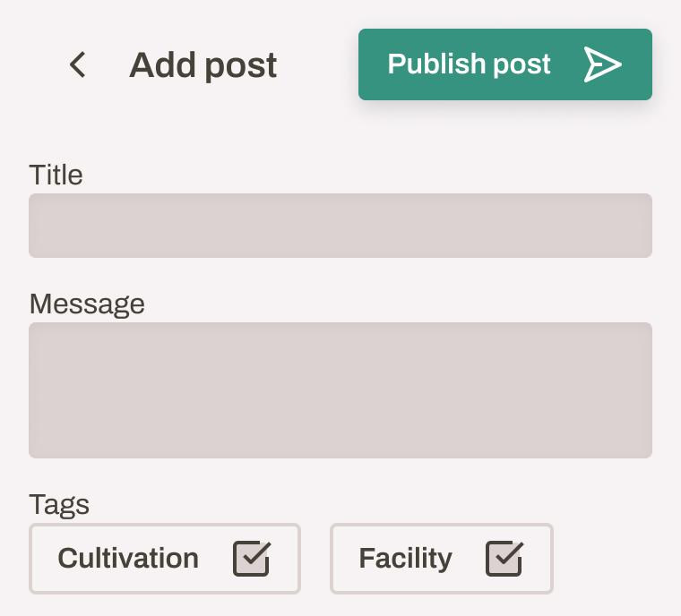Click the "Publish post" button text

(469, 64)
